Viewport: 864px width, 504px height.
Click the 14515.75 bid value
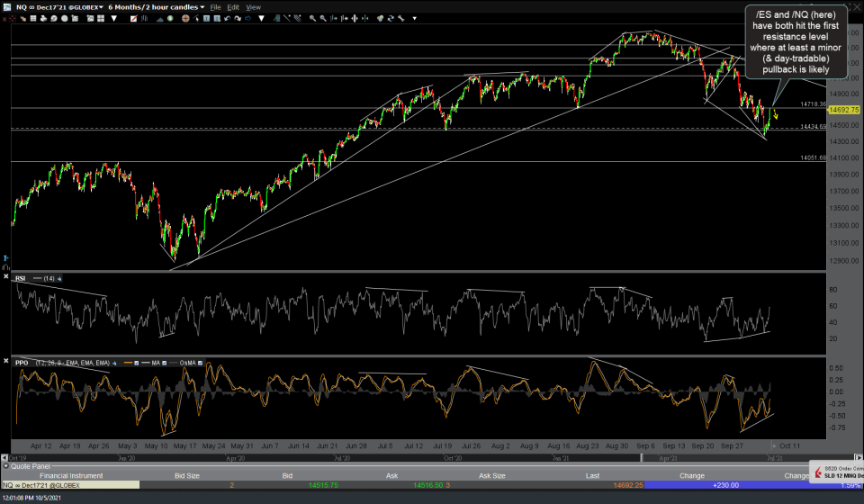[323, 485]
